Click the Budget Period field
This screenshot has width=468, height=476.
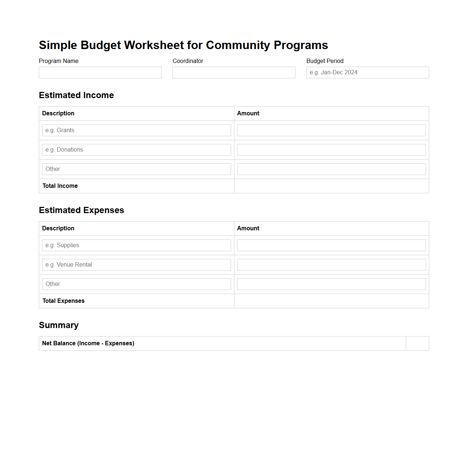click(x=367, y=72)
